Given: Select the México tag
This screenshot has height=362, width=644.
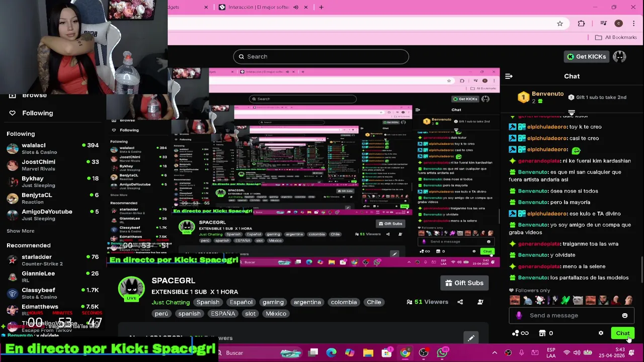Looking at the screenshot, I should point(276,314).
